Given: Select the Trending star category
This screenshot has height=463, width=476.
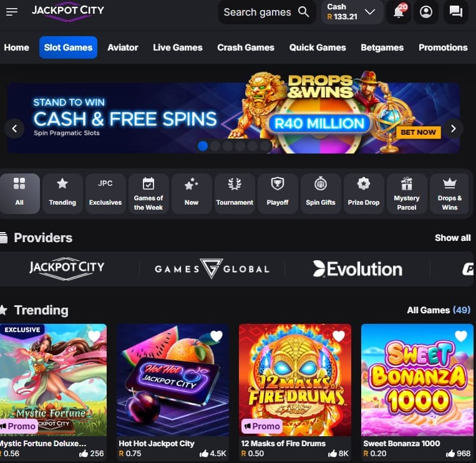Looking at the screenshot, I should point(62,193).
